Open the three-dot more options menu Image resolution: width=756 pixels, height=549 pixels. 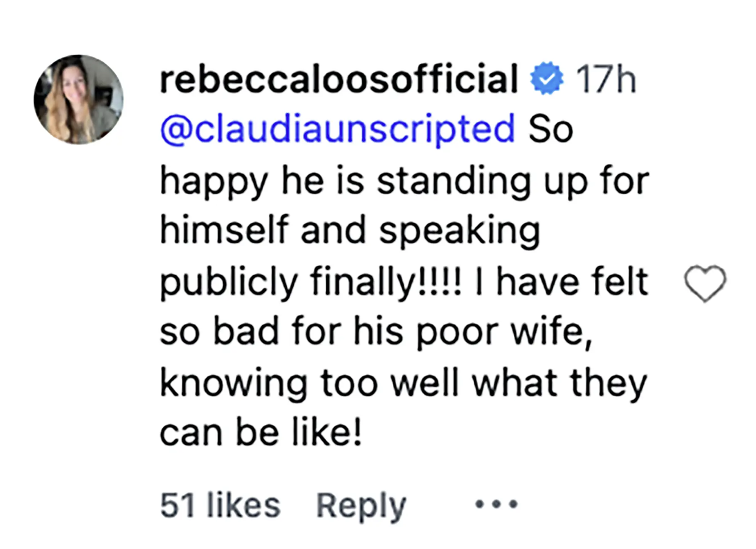point(496,504)
